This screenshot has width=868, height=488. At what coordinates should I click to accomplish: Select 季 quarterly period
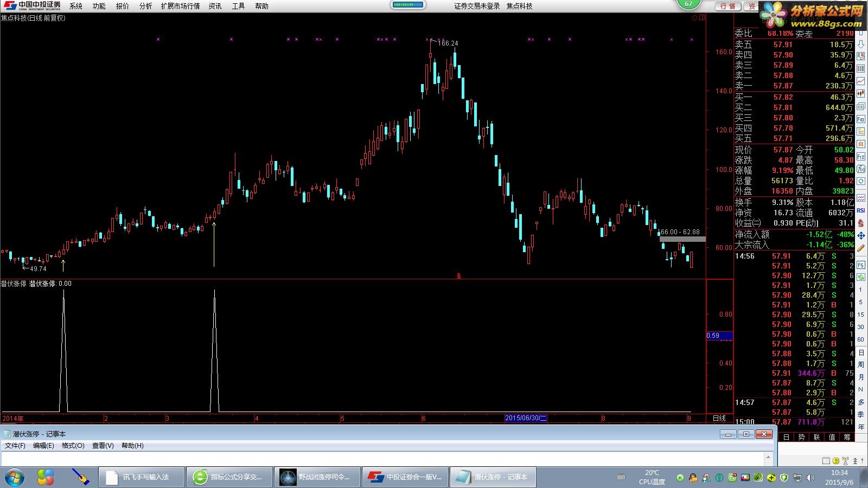pos(861,414)
